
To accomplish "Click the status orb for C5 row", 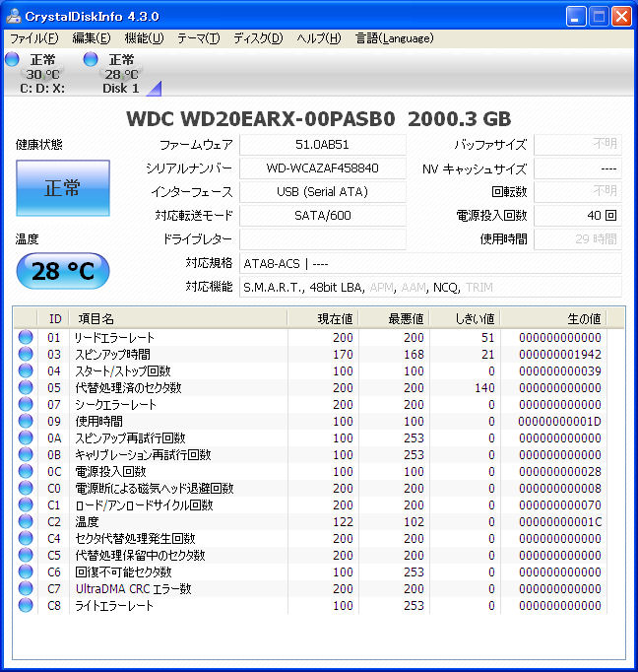I will click(26, 555).
